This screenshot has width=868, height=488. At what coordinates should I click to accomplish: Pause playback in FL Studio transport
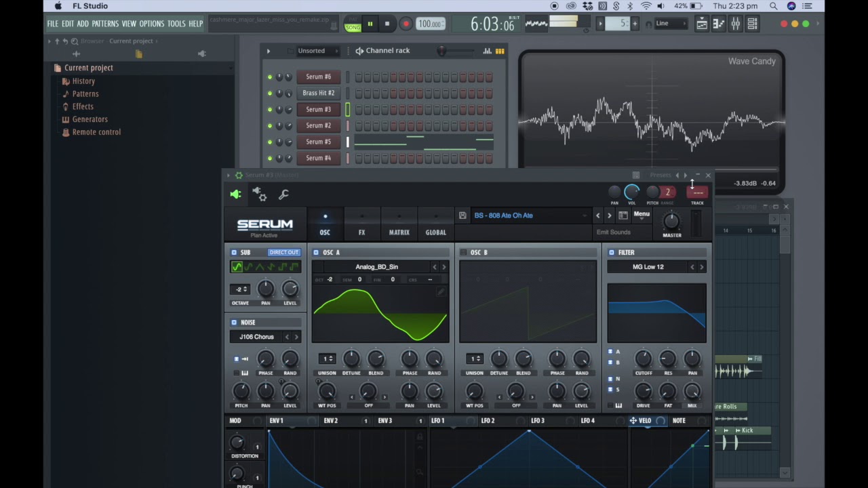(x=370, y=24)
